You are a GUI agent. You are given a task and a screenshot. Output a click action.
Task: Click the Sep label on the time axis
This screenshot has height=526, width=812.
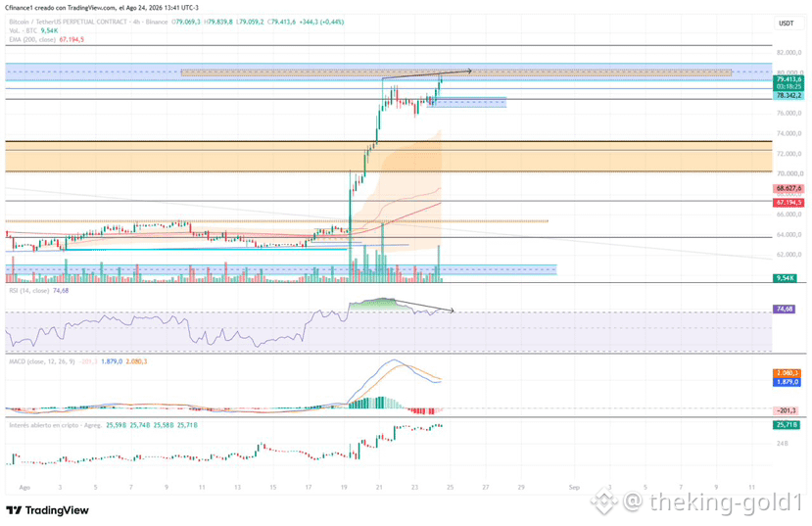coord(574,488)
